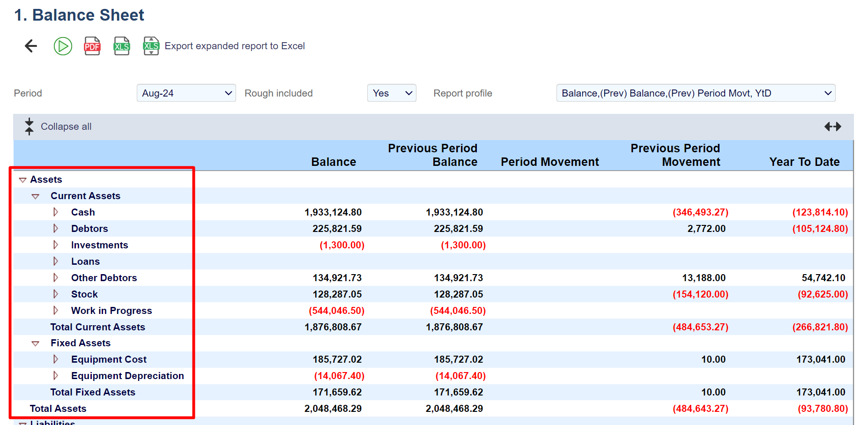The height and width of the screenshot is (425, 868).
Task: Collapse the Fixed Assets group
Action: [35, 343]
